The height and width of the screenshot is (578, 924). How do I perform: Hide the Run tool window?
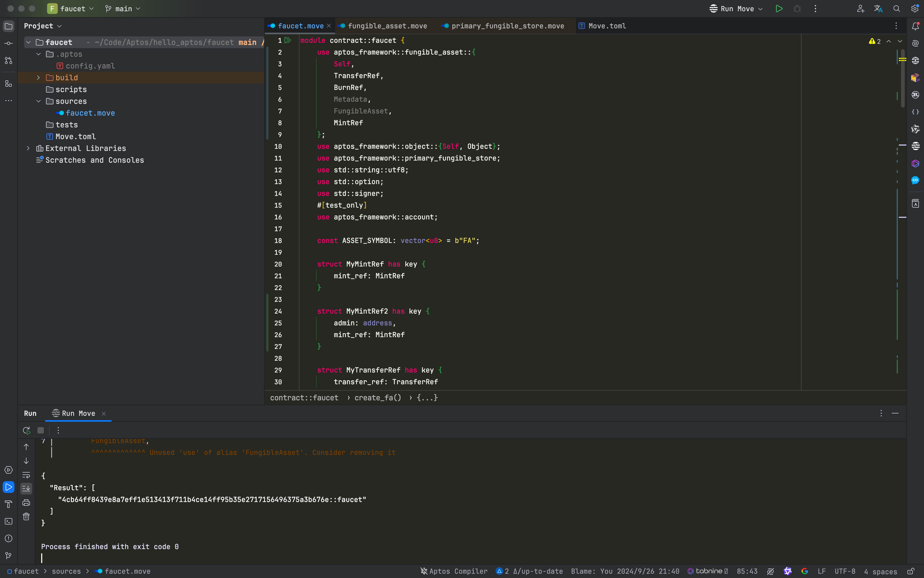pos(895,413)
